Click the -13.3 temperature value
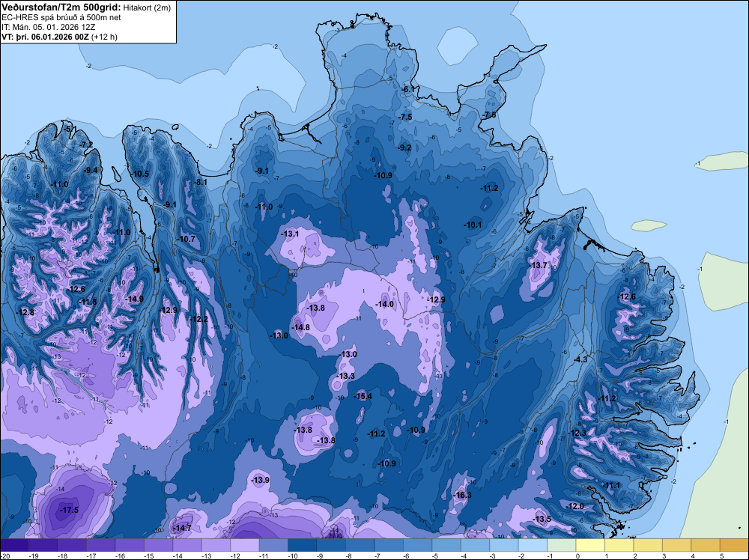The width and height of the screenshot is (749, 560). (x=345, y=376)
